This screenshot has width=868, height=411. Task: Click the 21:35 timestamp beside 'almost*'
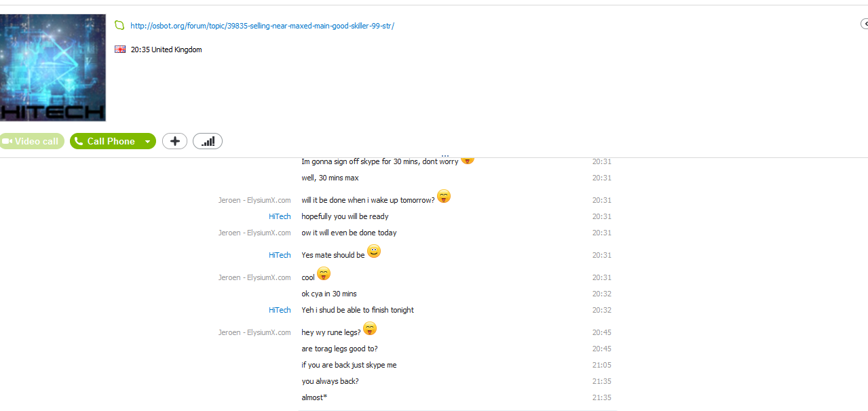coord(601,397)
